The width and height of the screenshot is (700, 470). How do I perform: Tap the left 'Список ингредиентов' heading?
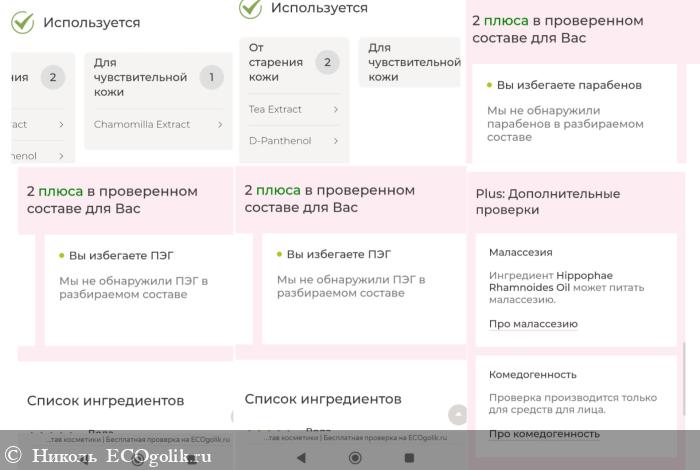pyautogui.click(x=105, y=401)
